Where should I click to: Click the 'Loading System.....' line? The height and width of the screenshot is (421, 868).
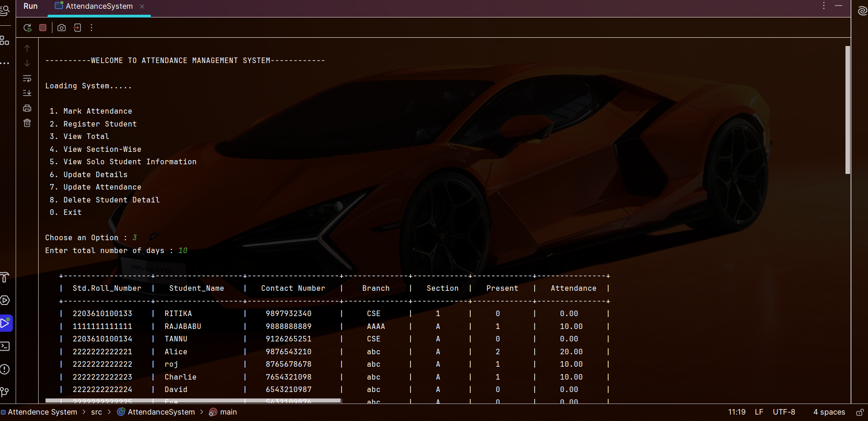[x=88, y=86]
